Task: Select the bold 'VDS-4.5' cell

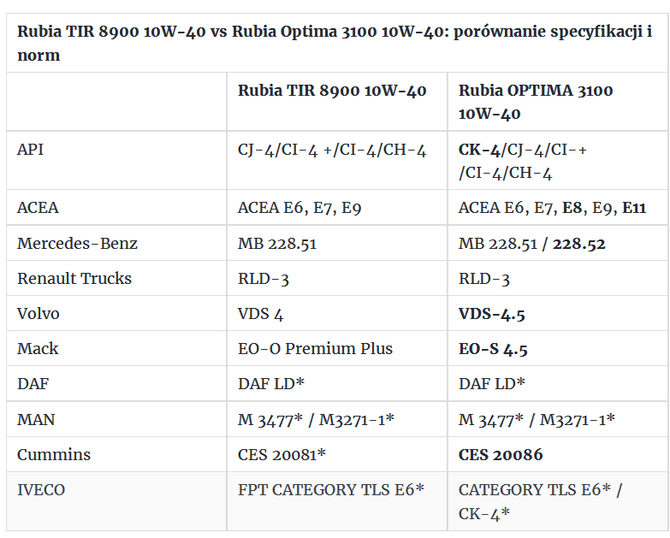Action: (492, 314)
